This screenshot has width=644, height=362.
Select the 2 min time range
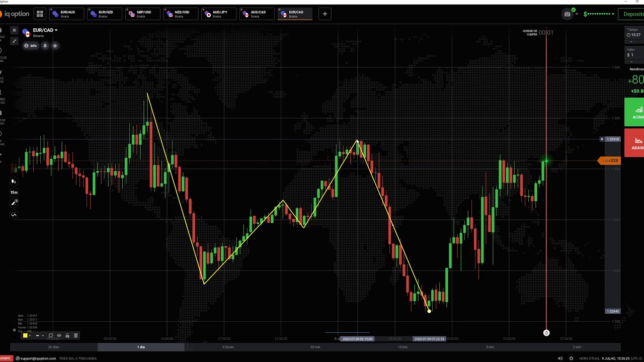577,347
